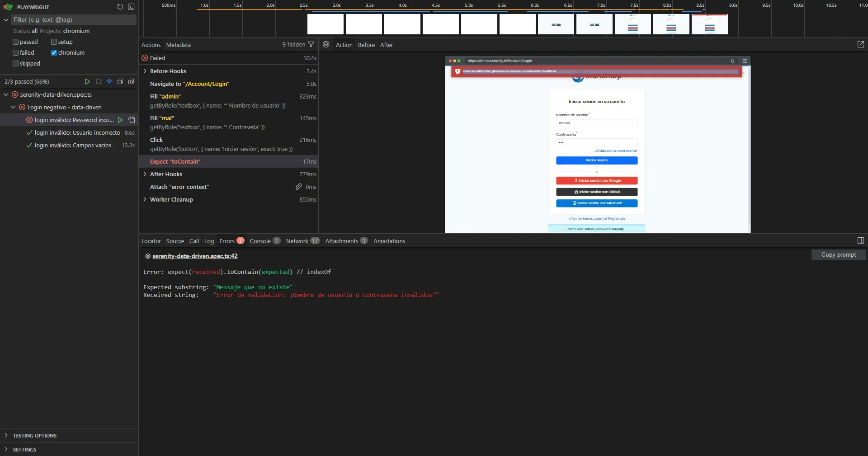The width and height of the screenshot is (868, 456).
Task: Stop the running tests
Action: tap(98, 81)
